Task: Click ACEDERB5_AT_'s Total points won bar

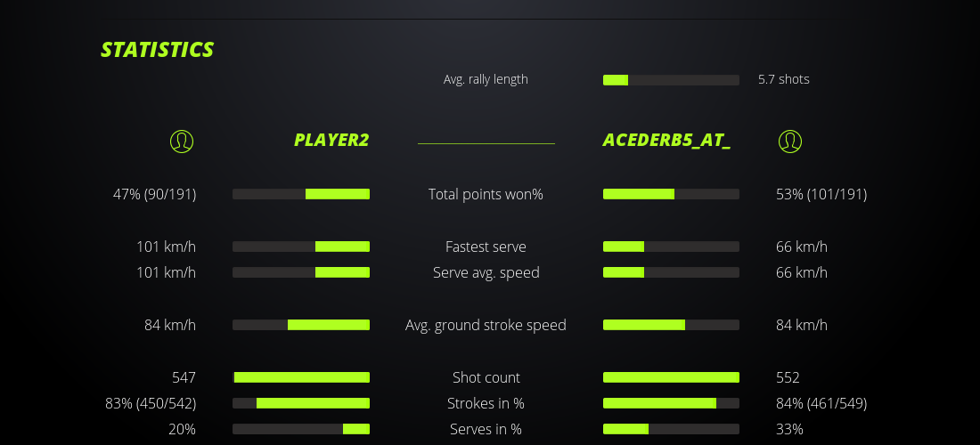Action: (x=671, y=194)
